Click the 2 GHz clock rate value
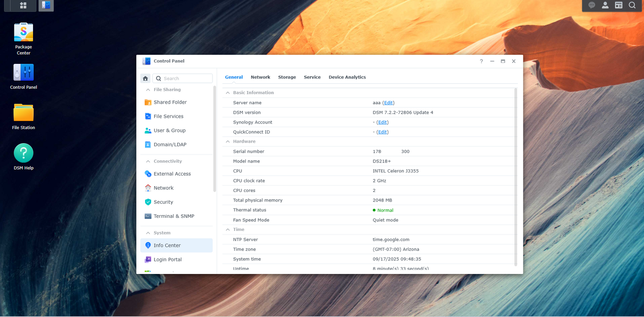Viewport: 644px width, 317px height. (379, 181)
